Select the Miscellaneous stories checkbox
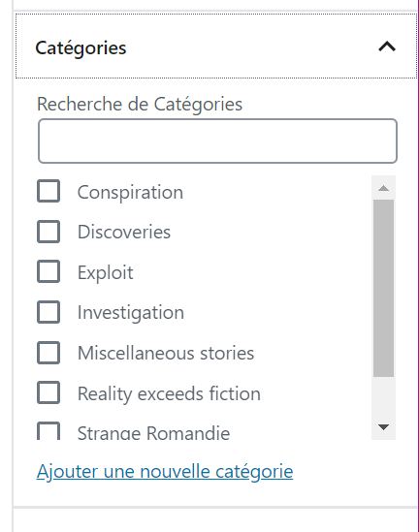Viewport: 419px width, 532px height. coord(48,353)
